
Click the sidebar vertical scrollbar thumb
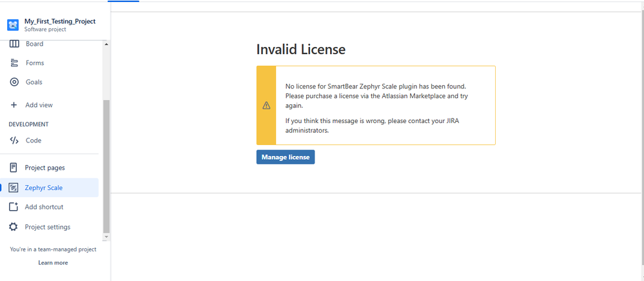coord(106,166)
